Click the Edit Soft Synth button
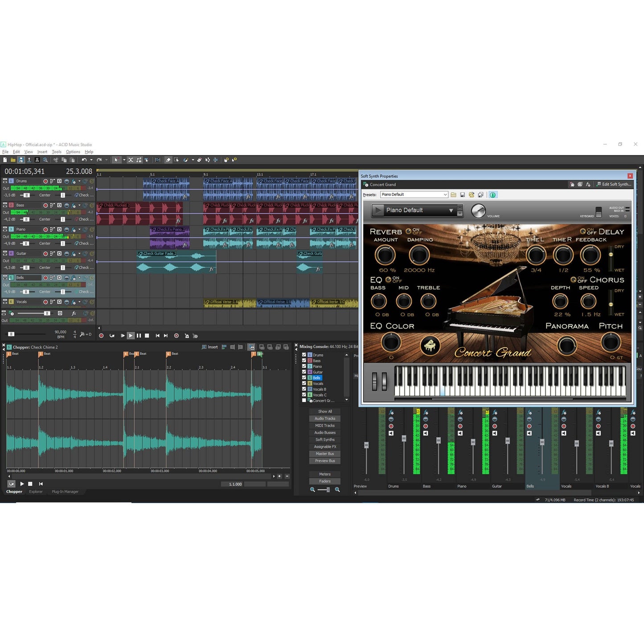The width and height of the screenshot is (644, 644). tap(615, 184)
